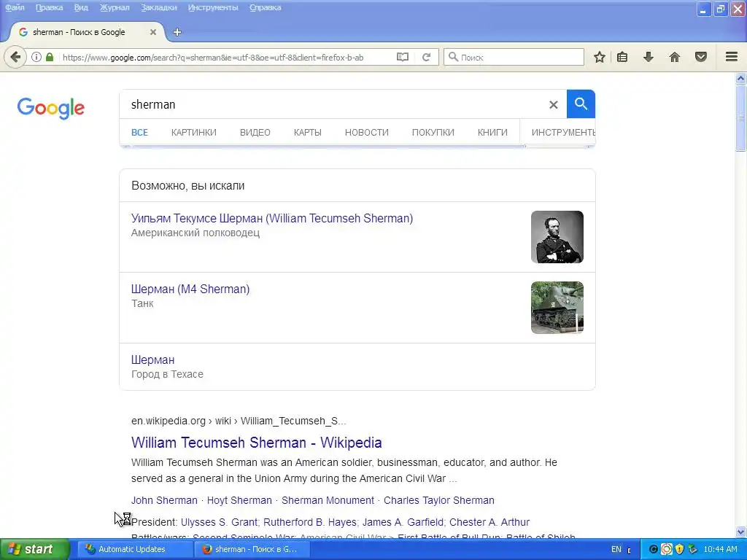
Task: Close the sherman Google search tab
Action: (153, 32)
